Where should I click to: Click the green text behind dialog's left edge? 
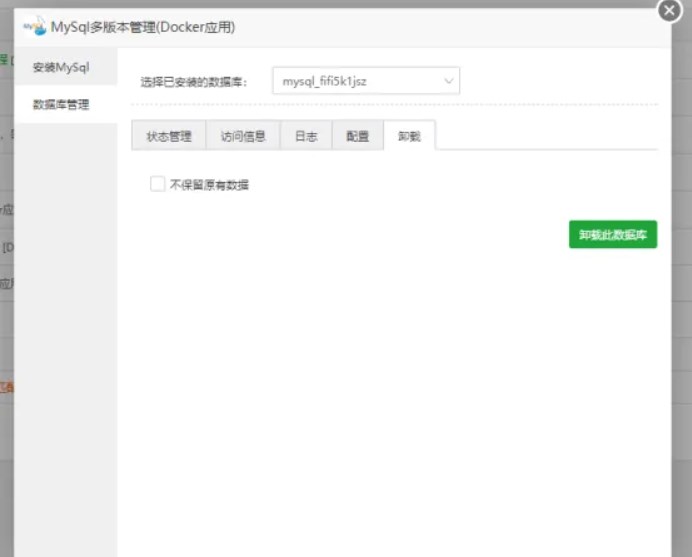tap(6, 62)
